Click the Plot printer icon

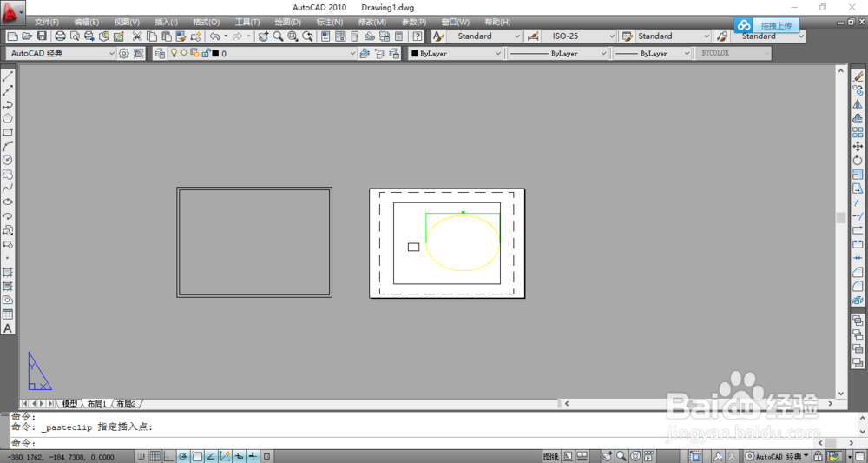click(x=60, y=36)
